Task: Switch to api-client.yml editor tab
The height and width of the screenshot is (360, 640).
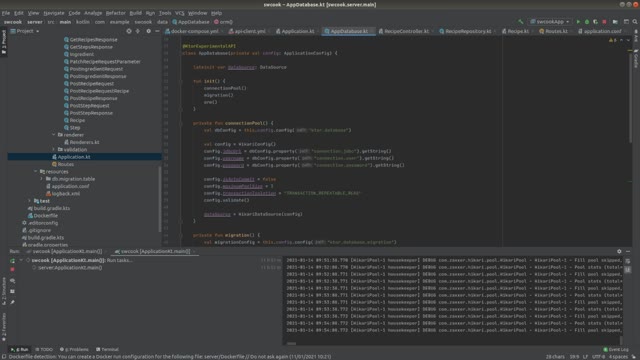Action: click(x=249, y=31)
